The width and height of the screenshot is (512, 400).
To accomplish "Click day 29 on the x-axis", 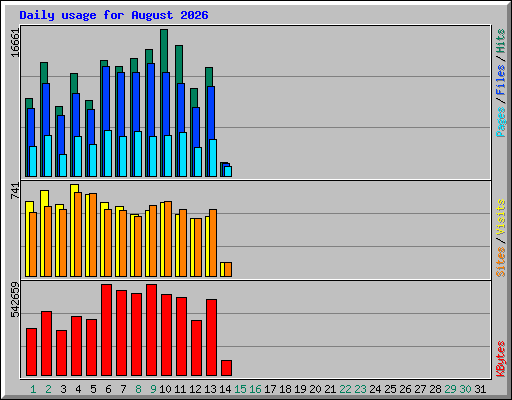I will click(x=450, y=389).
